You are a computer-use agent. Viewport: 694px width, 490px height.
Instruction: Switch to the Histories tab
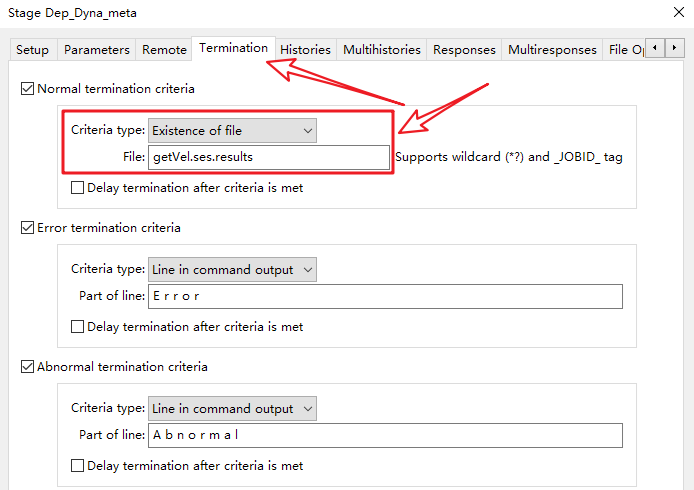pyautogui.click(x=305, y=50)
